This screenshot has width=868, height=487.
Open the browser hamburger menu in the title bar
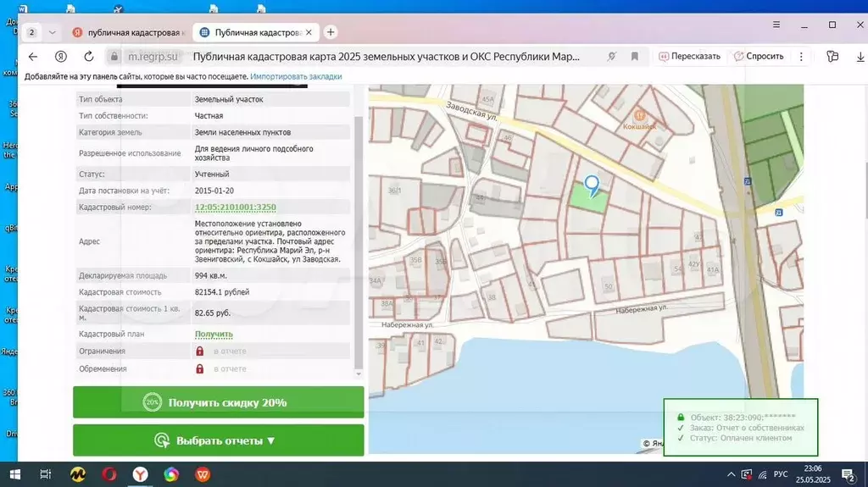coord(776,25)
